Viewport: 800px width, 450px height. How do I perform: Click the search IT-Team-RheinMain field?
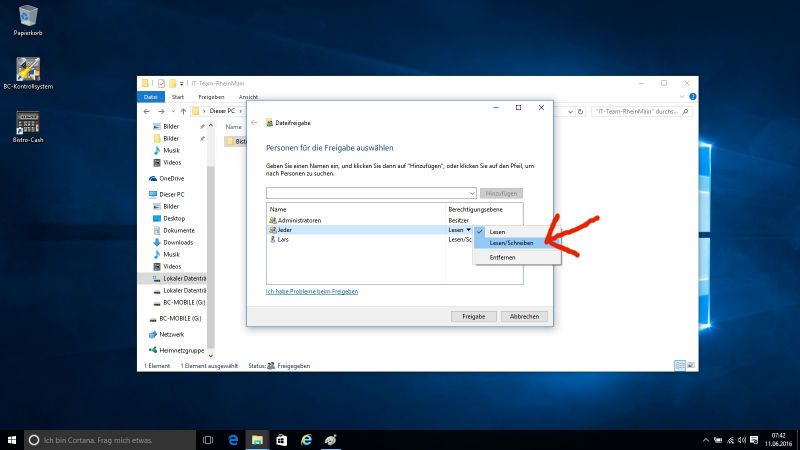click(641, 112)
